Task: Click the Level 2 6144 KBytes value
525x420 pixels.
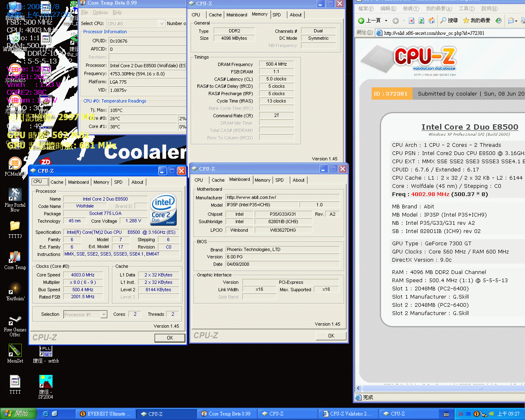Action: 158,290
